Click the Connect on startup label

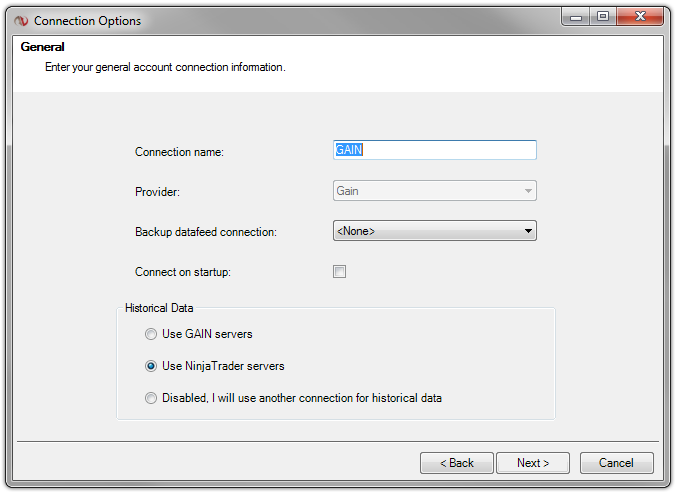coord(183,272)
